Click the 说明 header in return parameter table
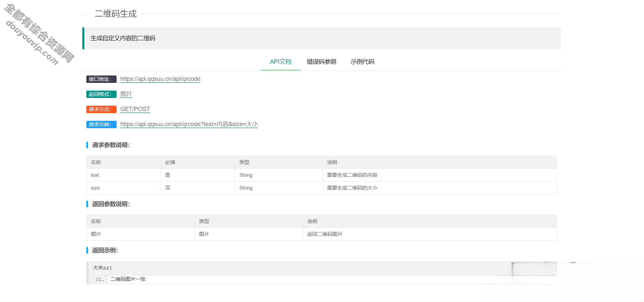 tap(430, 221)
